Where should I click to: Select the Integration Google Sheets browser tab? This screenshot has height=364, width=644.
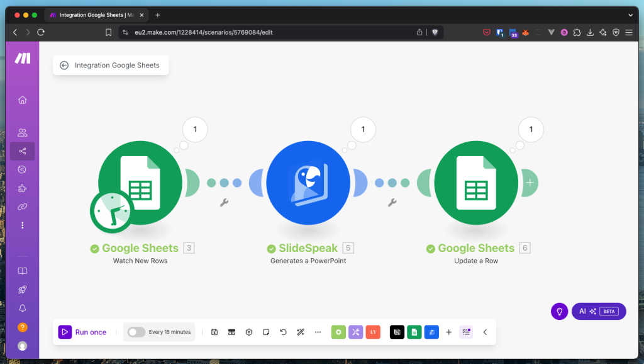click(x=96, y=15)
